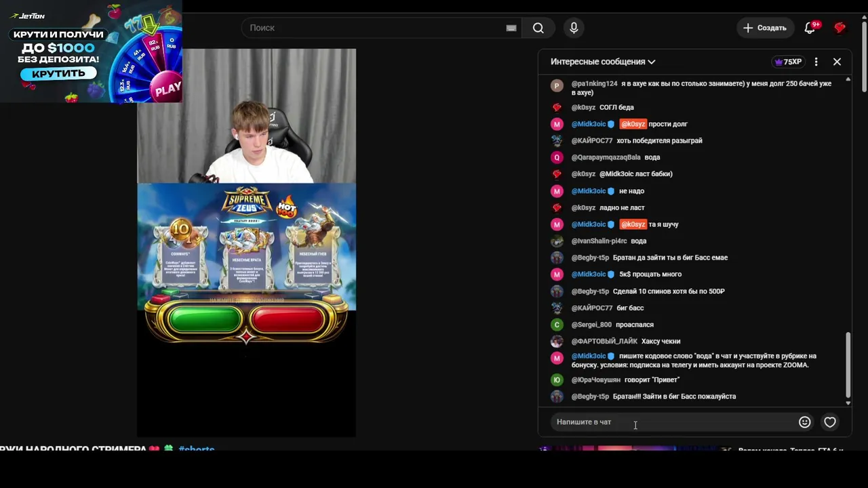Screen dimensions: 868x488
Task: Start voice search with the microphone icon
Action: coord(574,28)
